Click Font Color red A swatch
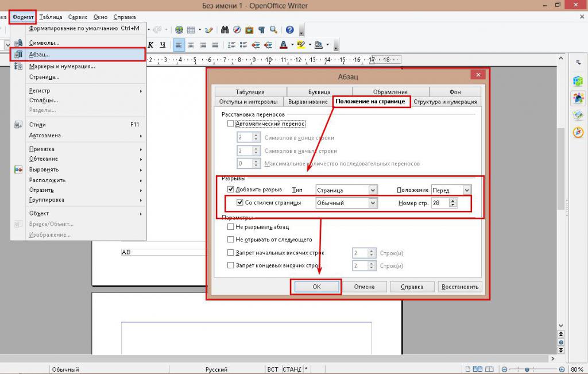This screenshot has height=374, width=588. 284,45
